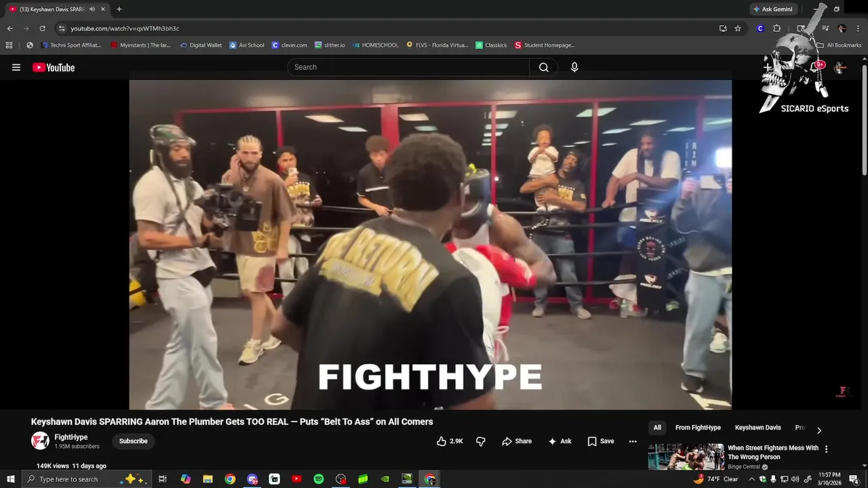868x488 pixels.
Task: Open Task View in the taskbar
Action: click(x=163, y=479)
